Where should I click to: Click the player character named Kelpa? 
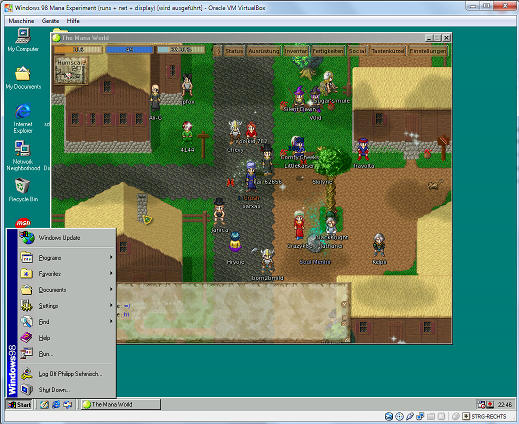[379, 245]
